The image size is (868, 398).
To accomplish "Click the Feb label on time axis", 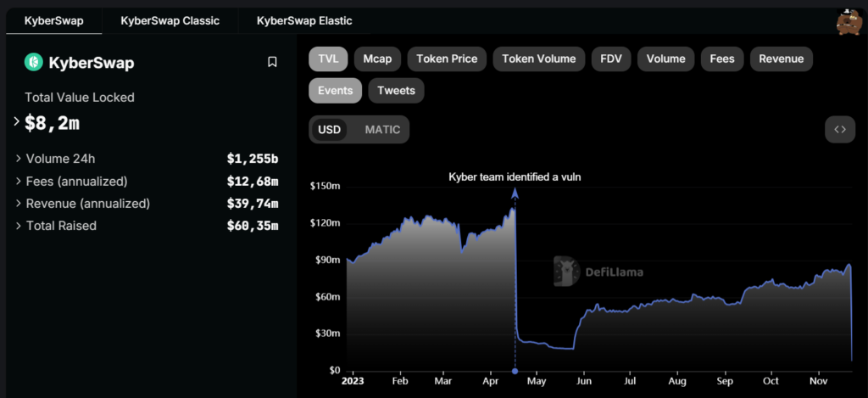I will point(399,381).
